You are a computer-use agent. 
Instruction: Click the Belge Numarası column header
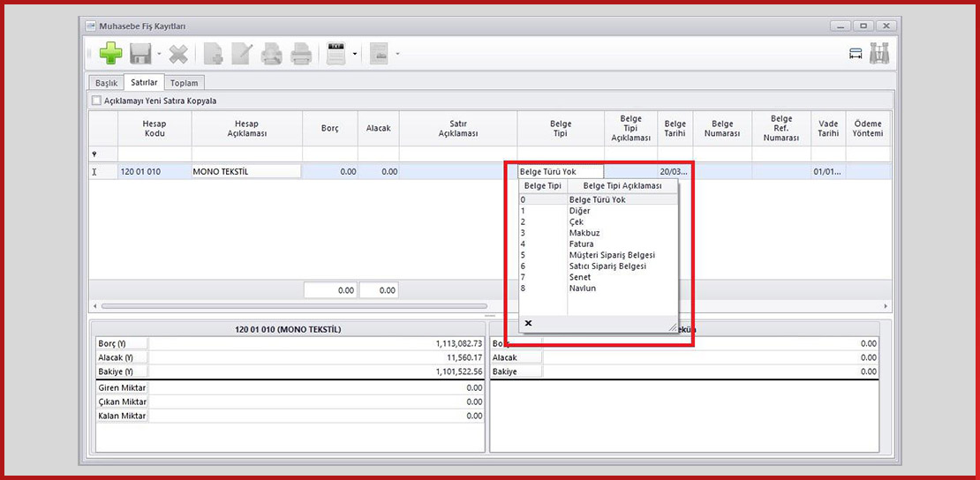tap(722, 129)
